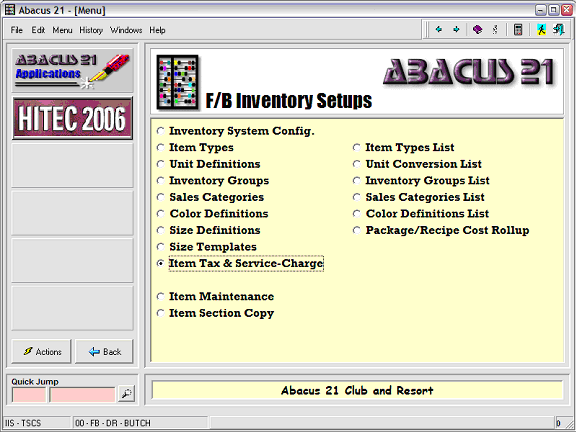Screen dimensions: 576x432
Task: Select Sales Categories radio button
Action: tap(160, 197)
